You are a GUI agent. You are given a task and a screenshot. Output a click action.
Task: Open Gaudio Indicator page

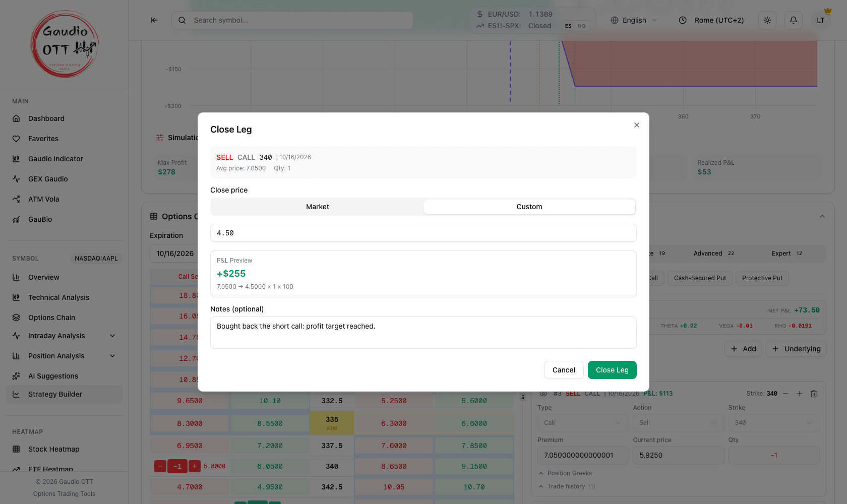click(x=64, y=159)
